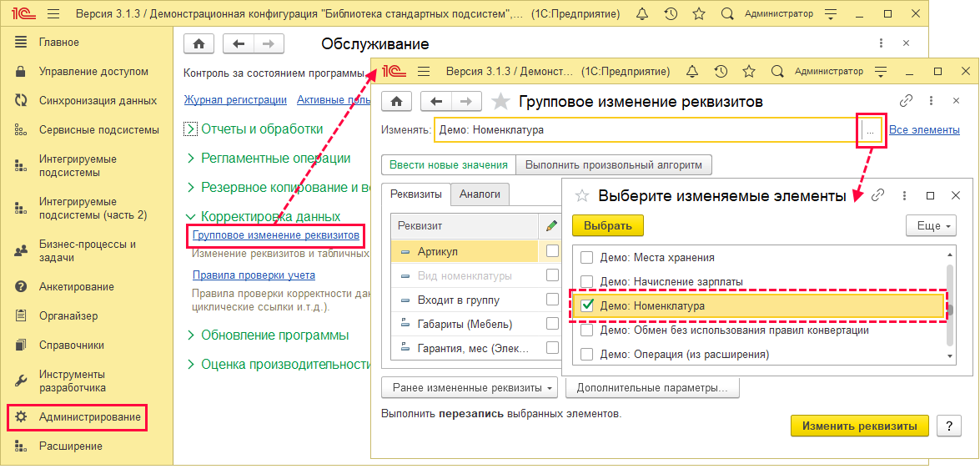Open three-dot menu of Групповое изменение form
This screenshot has width=980, height=469.
coord(931,101)
